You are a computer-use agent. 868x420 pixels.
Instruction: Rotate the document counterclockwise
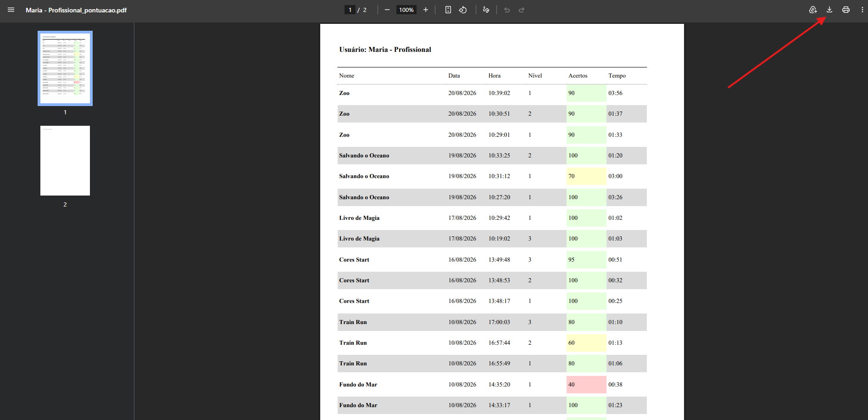point(463,10)
